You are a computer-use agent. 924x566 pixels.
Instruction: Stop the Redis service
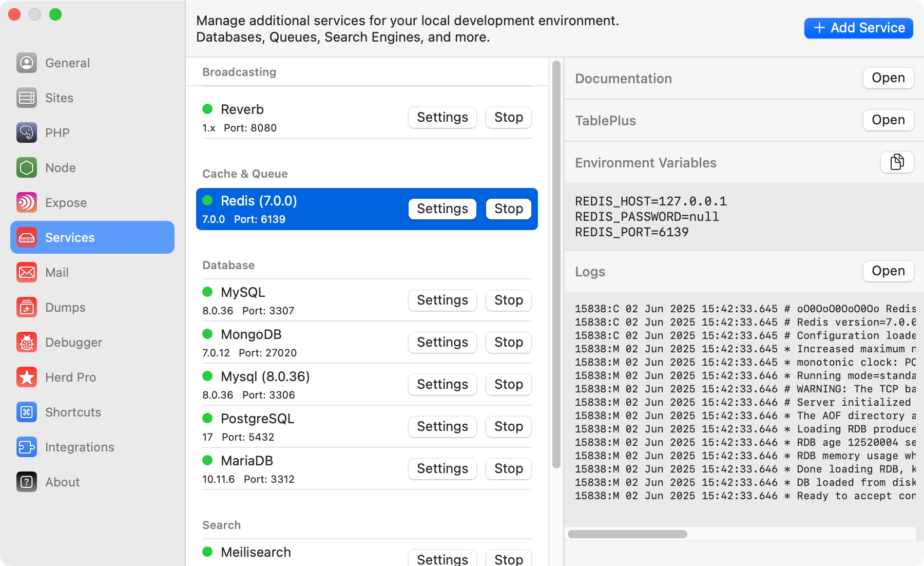(x=508, y=209)
